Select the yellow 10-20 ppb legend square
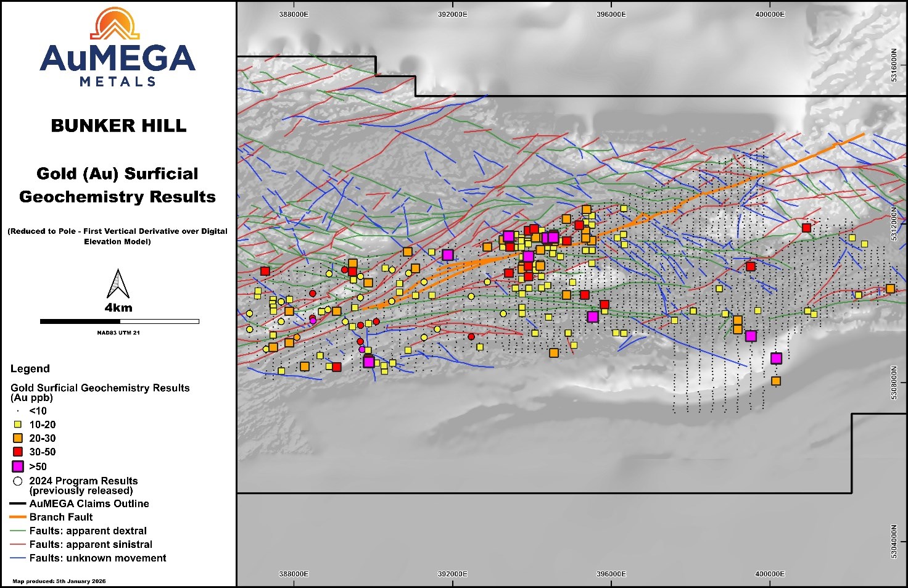This screenshot has width=908, height=588. point(18,424)
